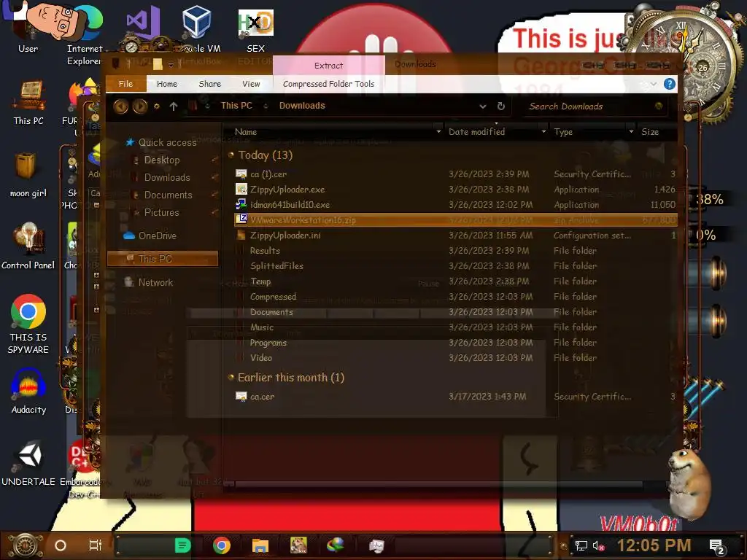The image size is (747, 560).
Task: Click the Extract contextual tab
Action: 328,65
